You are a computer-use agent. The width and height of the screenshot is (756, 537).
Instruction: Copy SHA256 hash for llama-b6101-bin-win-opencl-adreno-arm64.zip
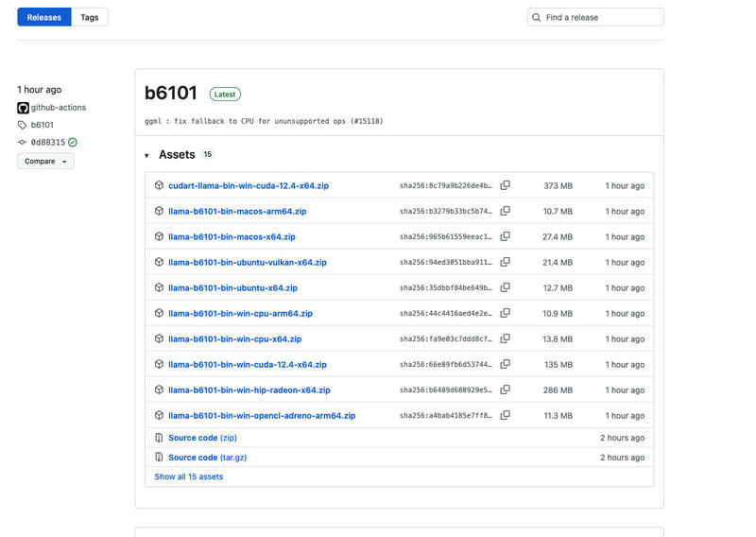click(x=505, y=416)
